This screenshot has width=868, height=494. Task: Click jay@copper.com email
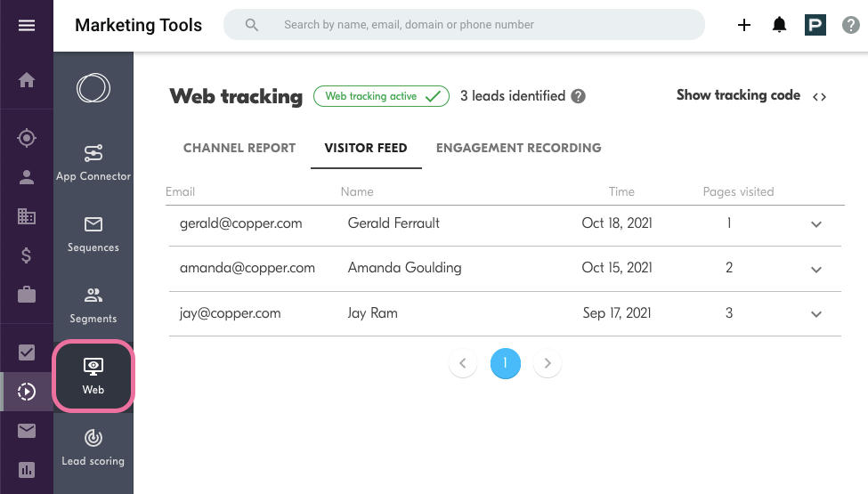pyautogui.click(x=230, y=313)
